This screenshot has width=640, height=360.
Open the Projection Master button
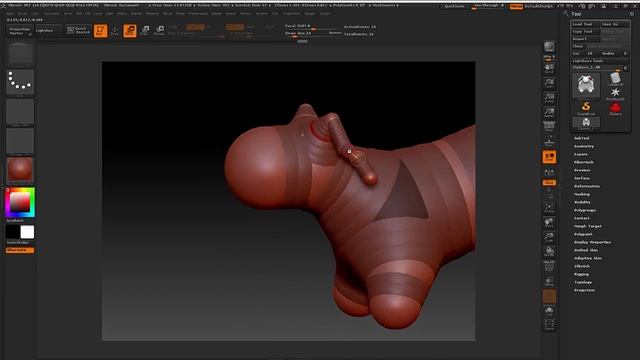[x=20, y=31]
